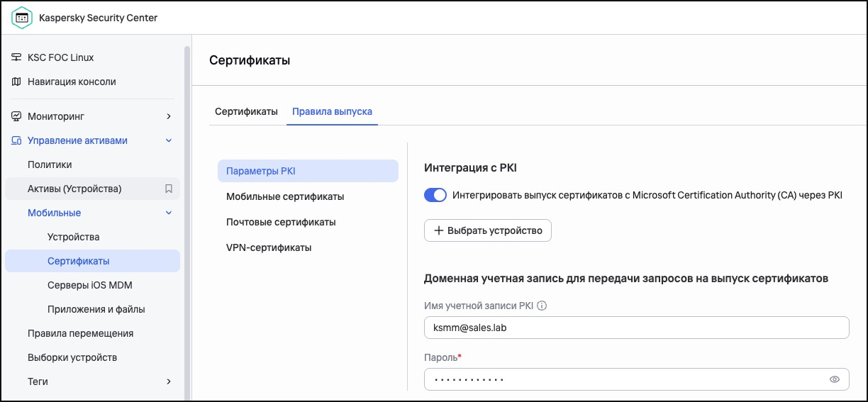Expand the Теги section chevron

click(169, 381)
